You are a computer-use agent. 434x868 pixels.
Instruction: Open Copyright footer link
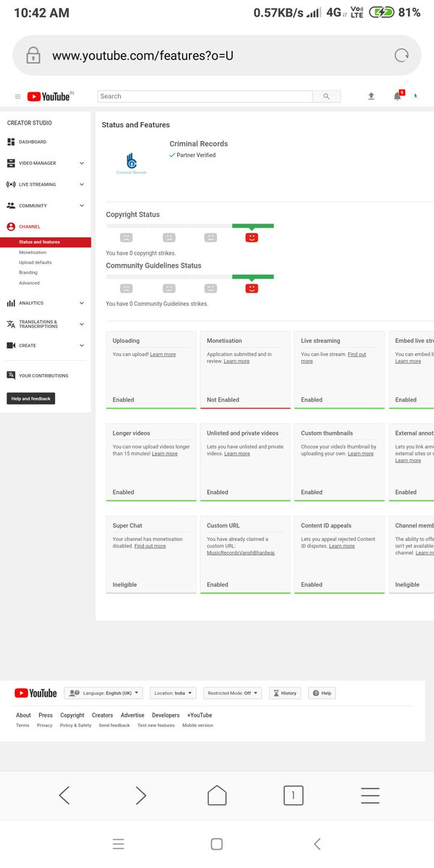(x=72, y=715)
